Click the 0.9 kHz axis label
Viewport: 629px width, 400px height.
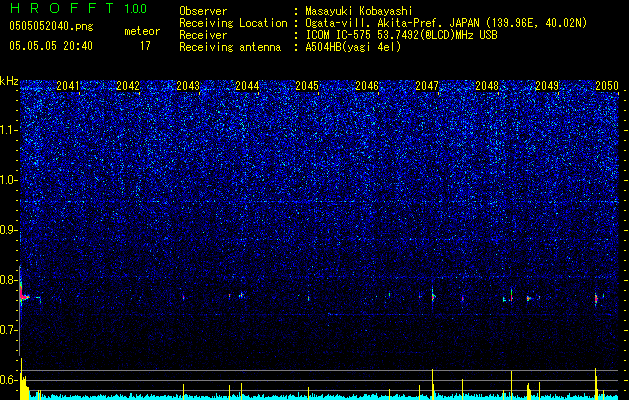point(9,231)
